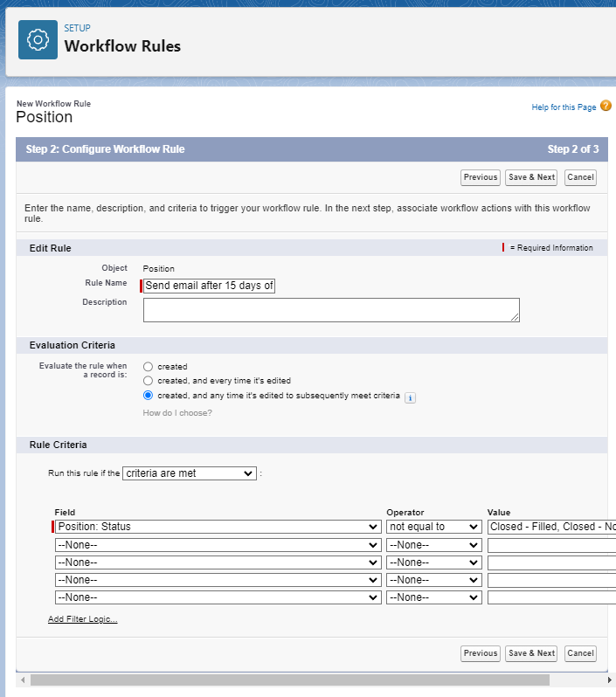Click the Setup gear icon

[x=38, y=39]
